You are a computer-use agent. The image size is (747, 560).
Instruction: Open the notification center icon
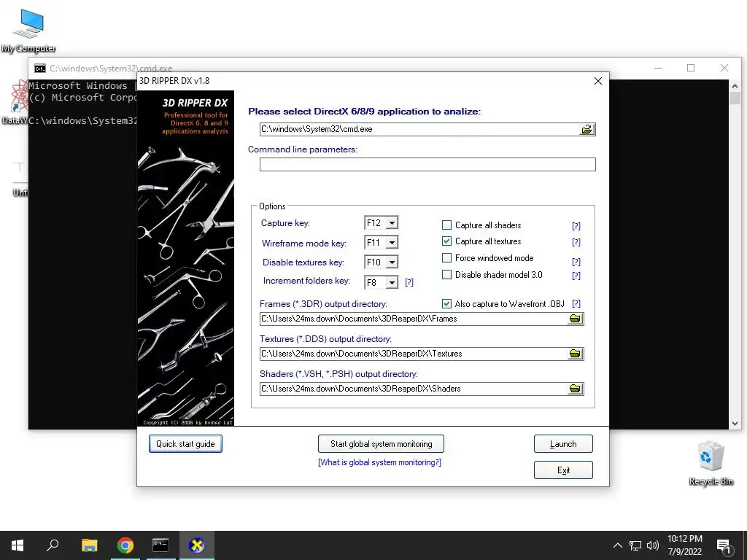724,545
